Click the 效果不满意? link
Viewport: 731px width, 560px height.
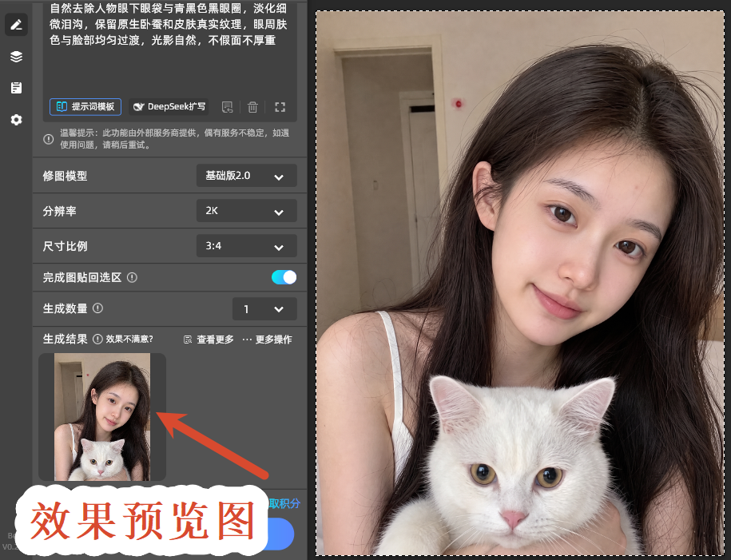[129, 339]
